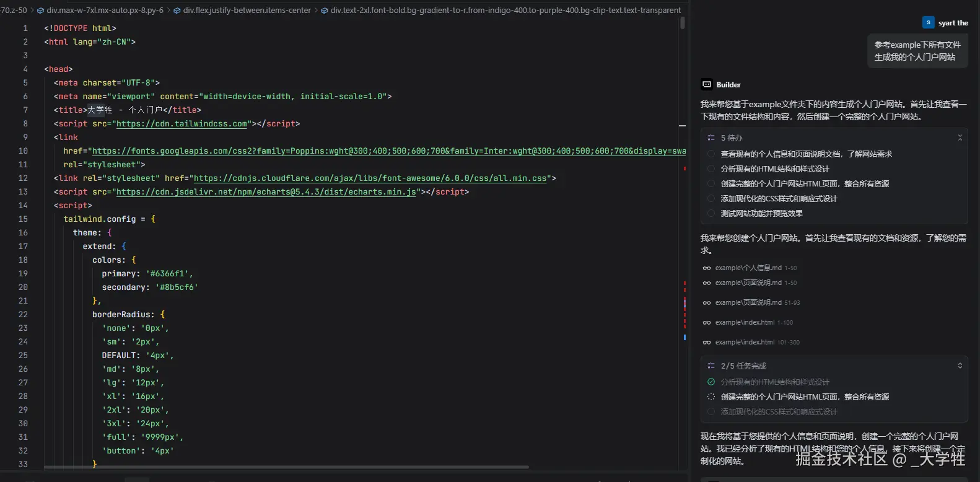
Task: Click the in-progress spinner on '创建完整的个人门户网站HTML页面'
Action: (x=711, y=397)
